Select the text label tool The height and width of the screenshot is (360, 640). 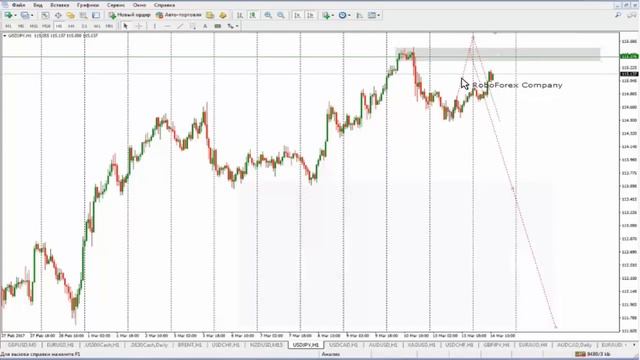click(x=218, y=26)
